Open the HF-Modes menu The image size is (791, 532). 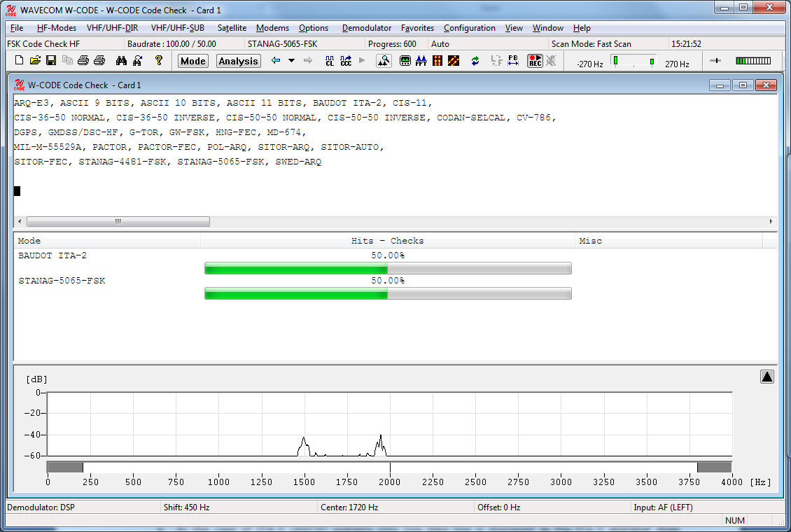coord(57,28)
